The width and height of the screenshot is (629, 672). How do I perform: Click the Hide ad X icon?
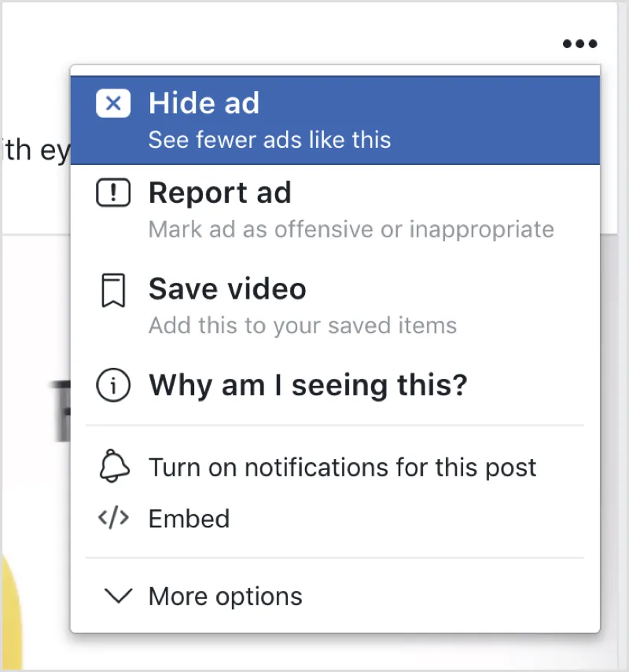pos(113,103)
